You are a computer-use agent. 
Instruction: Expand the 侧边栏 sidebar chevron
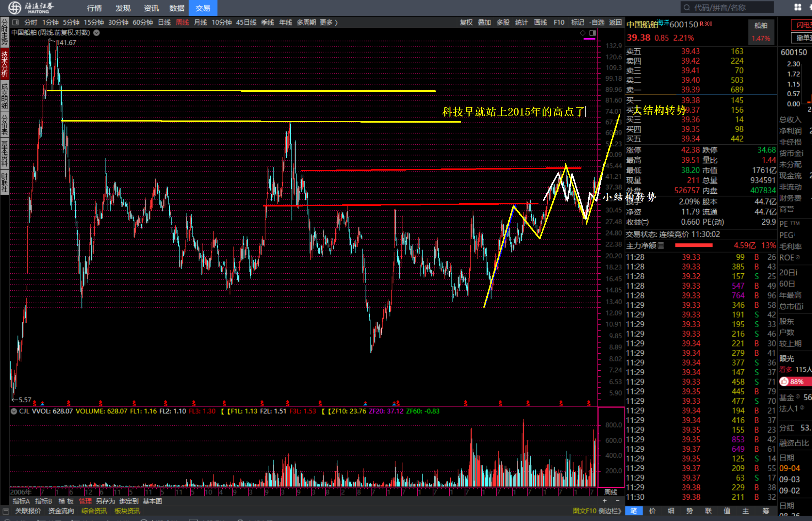(x=610, y=511)
